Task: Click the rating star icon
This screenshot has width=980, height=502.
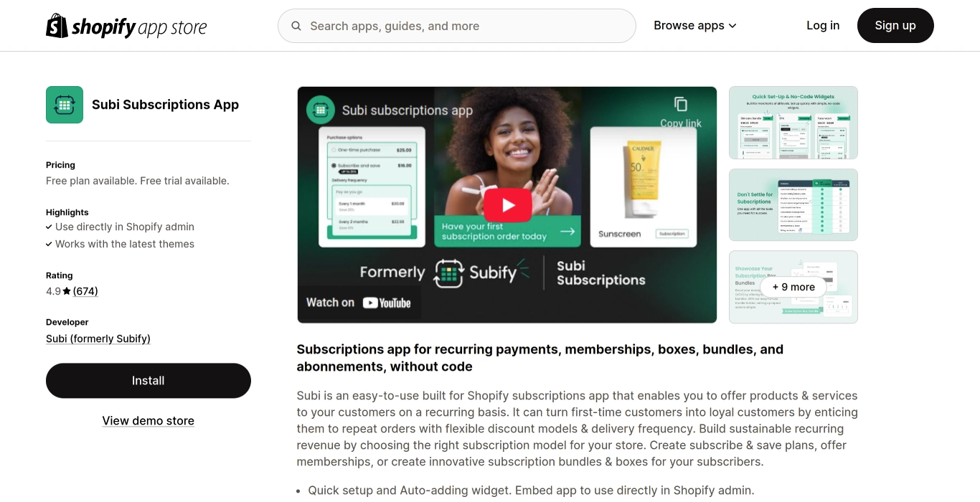Action: pyautogui.click(x=67, y=291)
